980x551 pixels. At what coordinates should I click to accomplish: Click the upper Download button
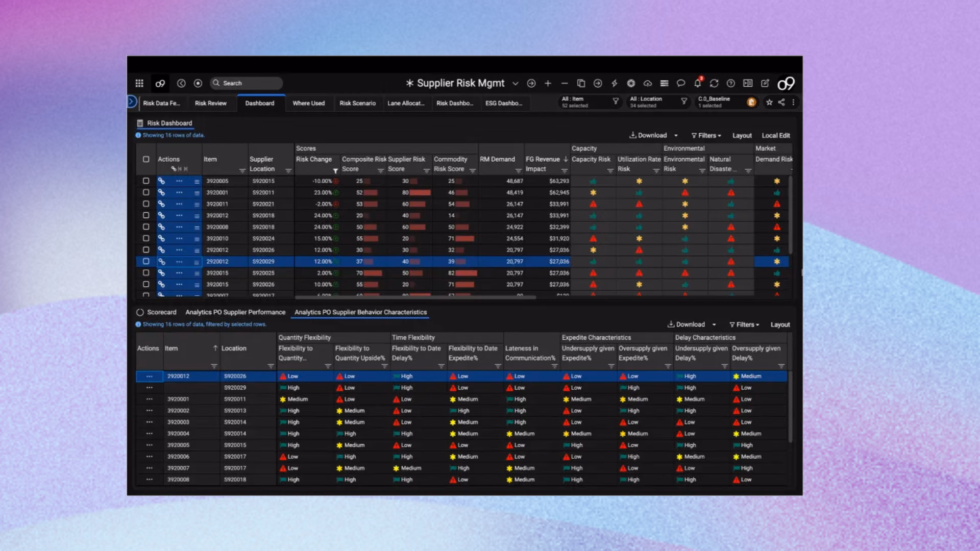click(648, 135)
